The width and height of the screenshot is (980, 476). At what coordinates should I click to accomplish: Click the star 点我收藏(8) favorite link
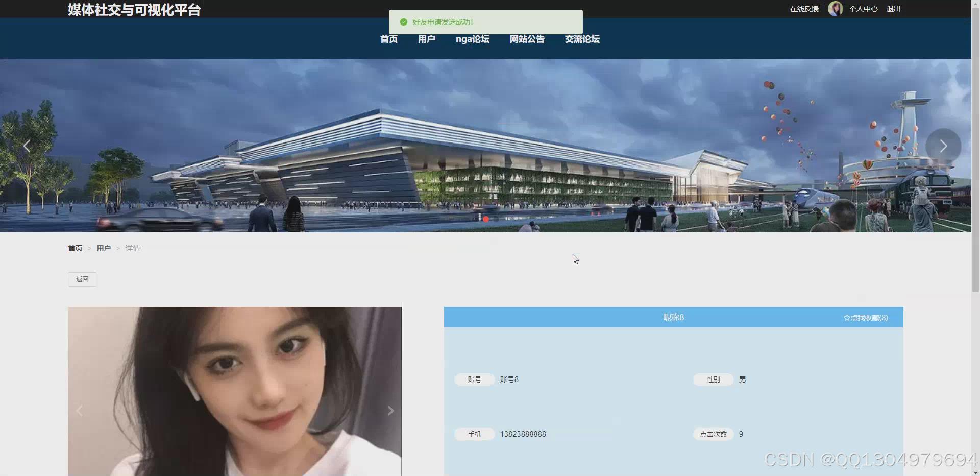[x=866, y=318]
